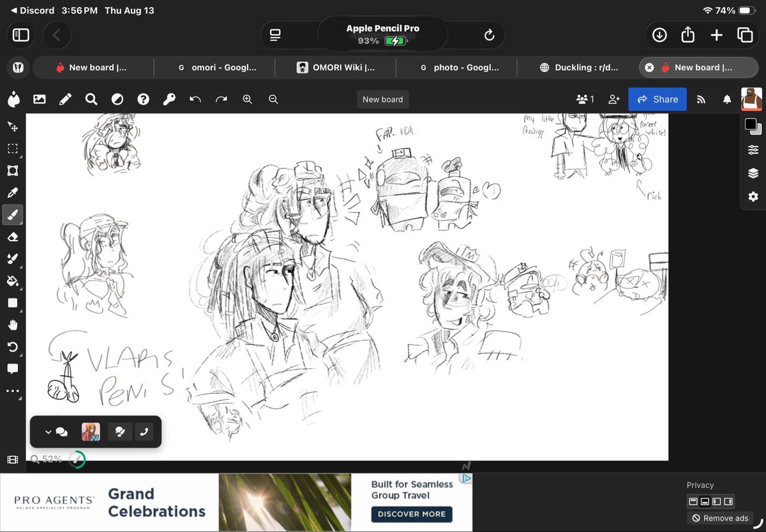Open the Safari page menu icon

click(x=275, y=35)
